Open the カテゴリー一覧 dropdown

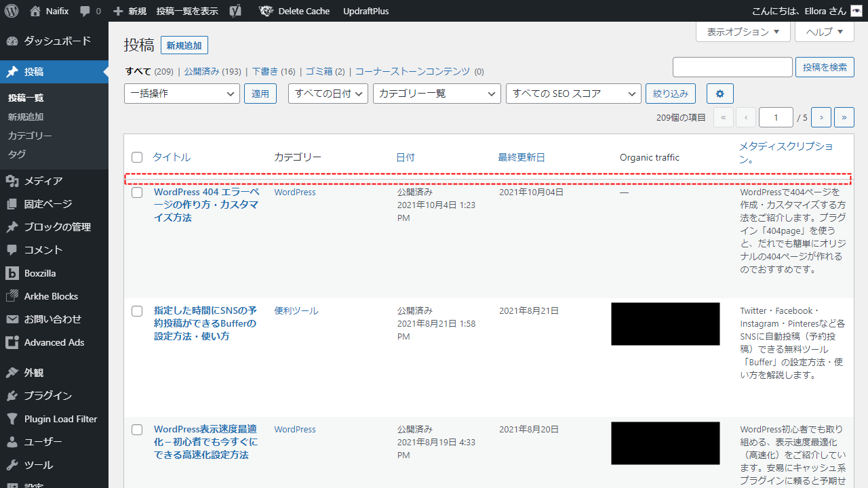tap(437, 94)
